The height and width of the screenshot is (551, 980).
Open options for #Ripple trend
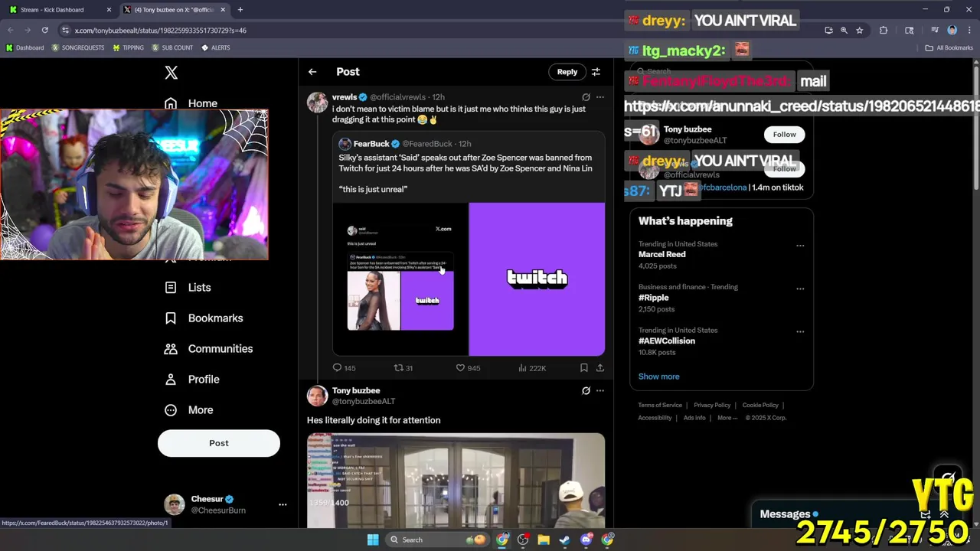pyautogui.click(x=800, y=289)
